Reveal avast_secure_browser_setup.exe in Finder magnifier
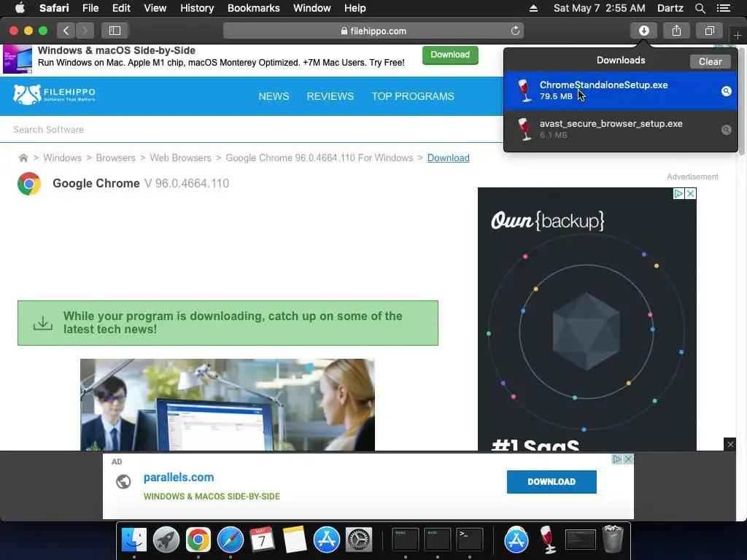 tap(726, 130)
